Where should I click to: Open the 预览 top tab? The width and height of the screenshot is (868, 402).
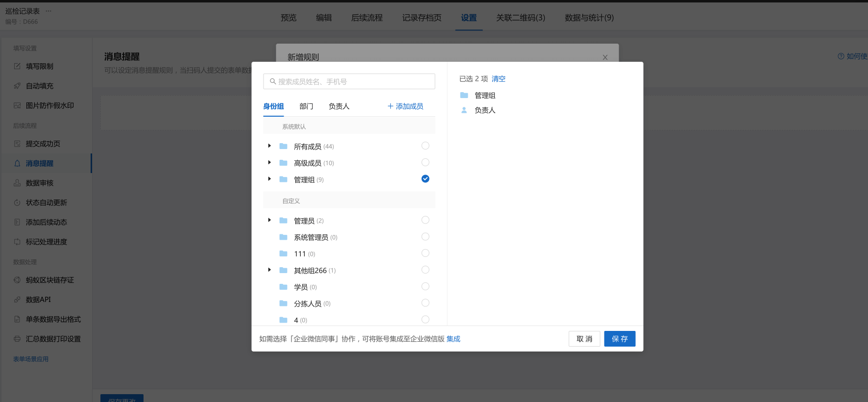tap(289, 18)
